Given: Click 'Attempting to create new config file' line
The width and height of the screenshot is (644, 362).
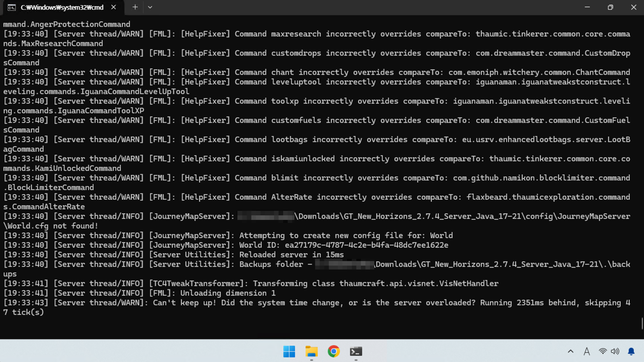Looking at the screenshot, I should click(228, 236).
